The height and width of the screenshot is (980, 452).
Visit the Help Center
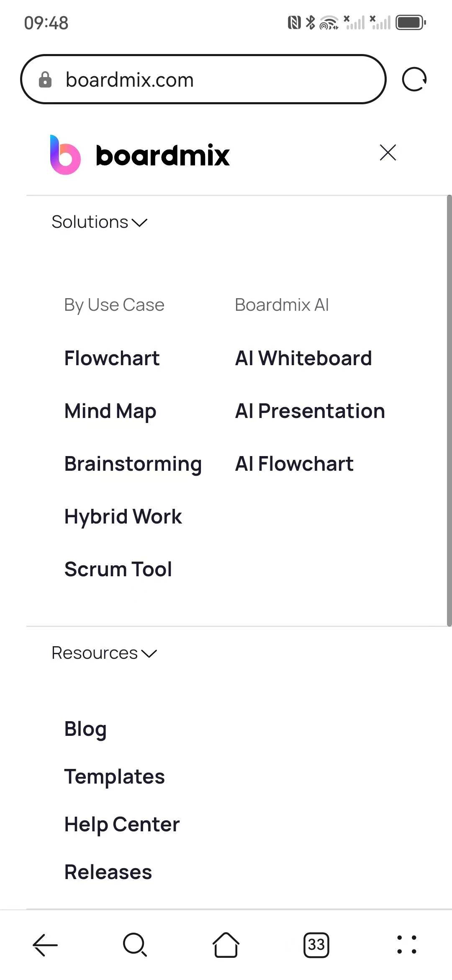point(122,824)
